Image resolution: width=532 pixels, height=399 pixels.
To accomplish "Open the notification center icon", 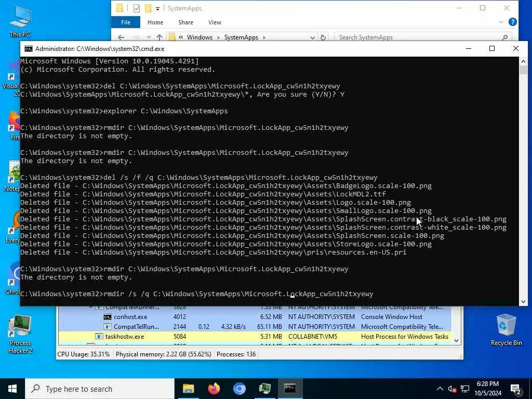I will point(516,389).
